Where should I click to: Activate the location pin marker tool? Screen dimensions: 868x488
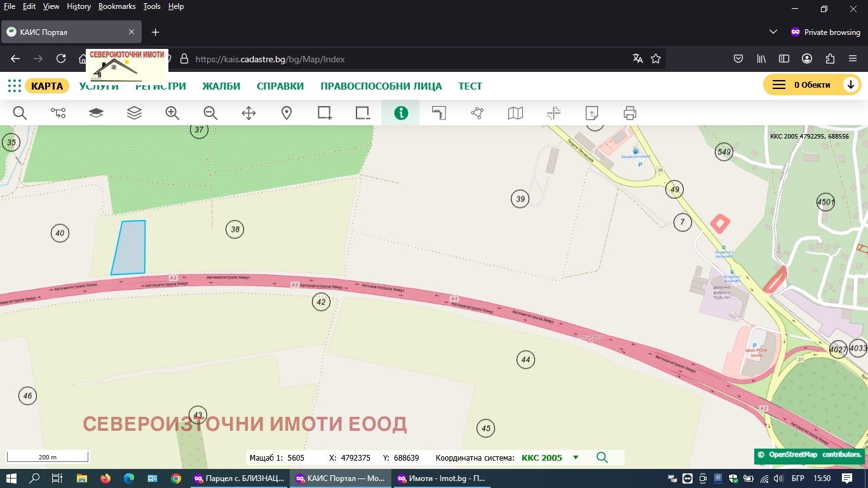(x=287, y=113)
